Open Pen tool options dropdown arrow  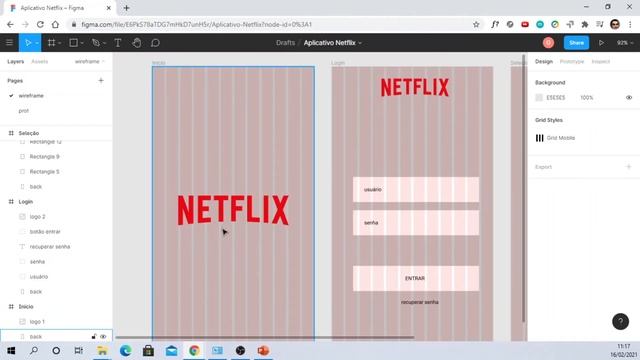point(104,43)
